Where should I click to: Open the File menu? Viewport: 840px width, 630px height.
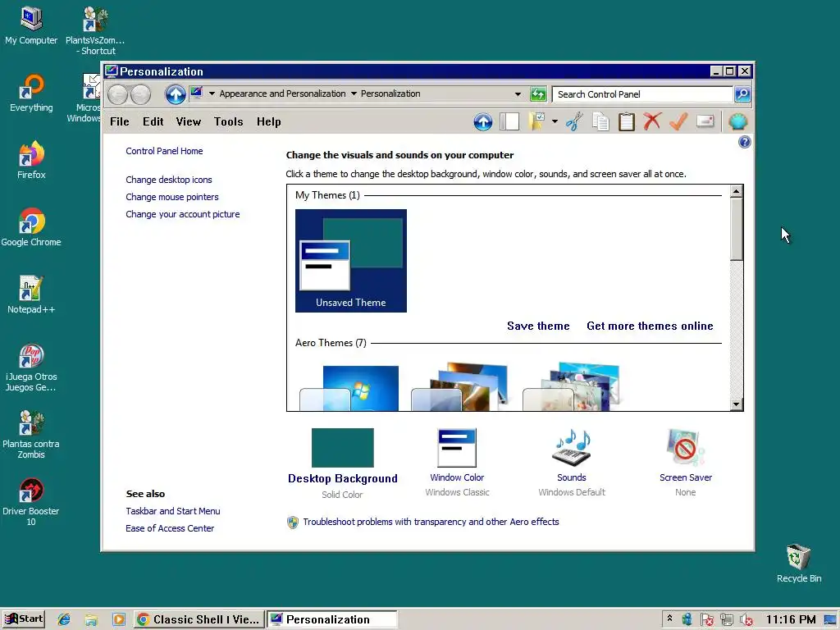point(120,121)
